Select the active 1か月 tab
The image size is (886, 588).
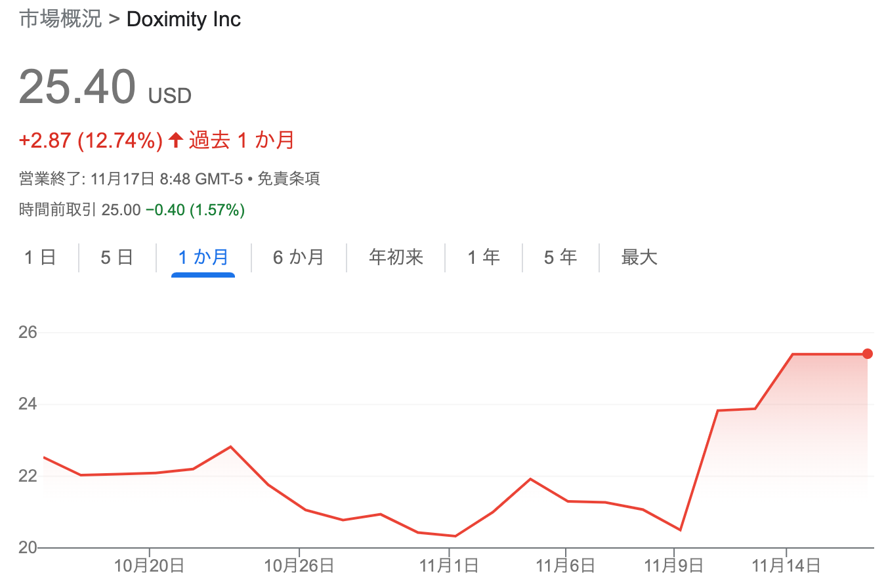point(203,257)
